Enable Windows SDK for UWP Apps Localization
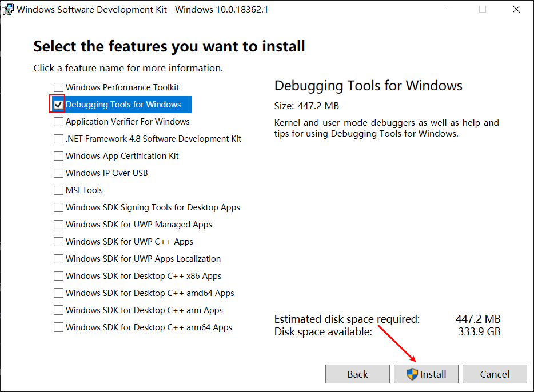The width and height of the screenshot is (534, 392). click(58, 258)
